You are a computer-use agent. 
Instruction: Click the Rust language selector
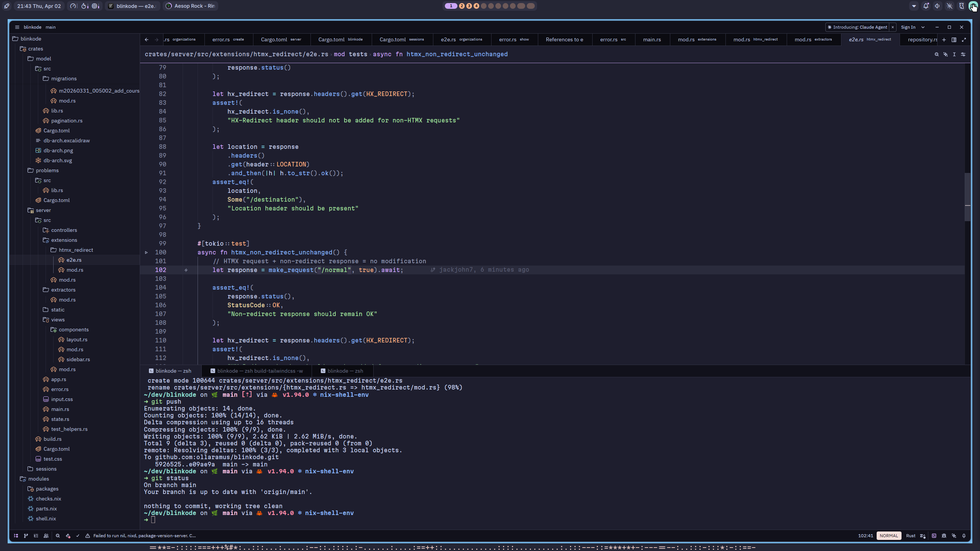(x=910, y=536)
